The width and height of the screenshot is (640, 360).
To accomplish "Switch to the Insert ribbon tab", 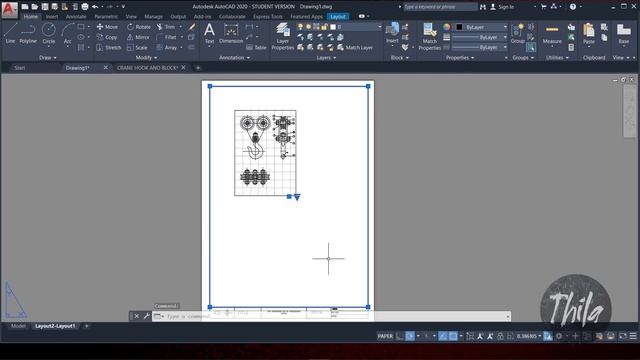I will pyautogui.click(x=51, y=17).
